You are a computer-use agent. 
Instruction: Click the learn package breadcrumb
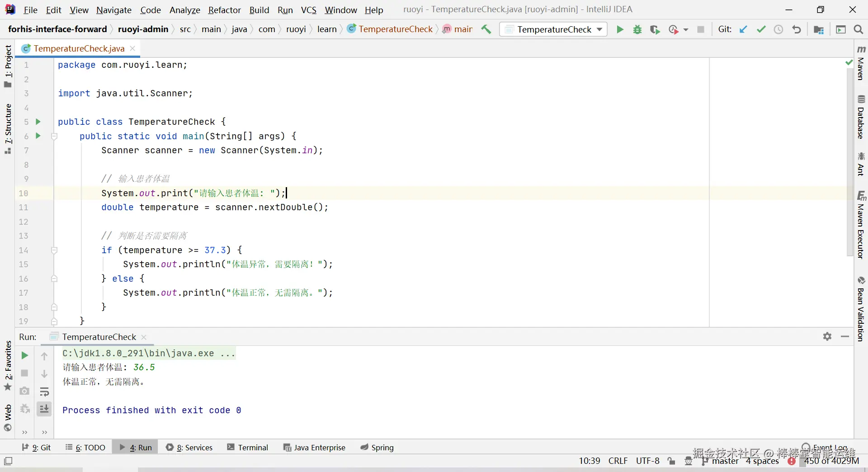(x=327, y=29)
